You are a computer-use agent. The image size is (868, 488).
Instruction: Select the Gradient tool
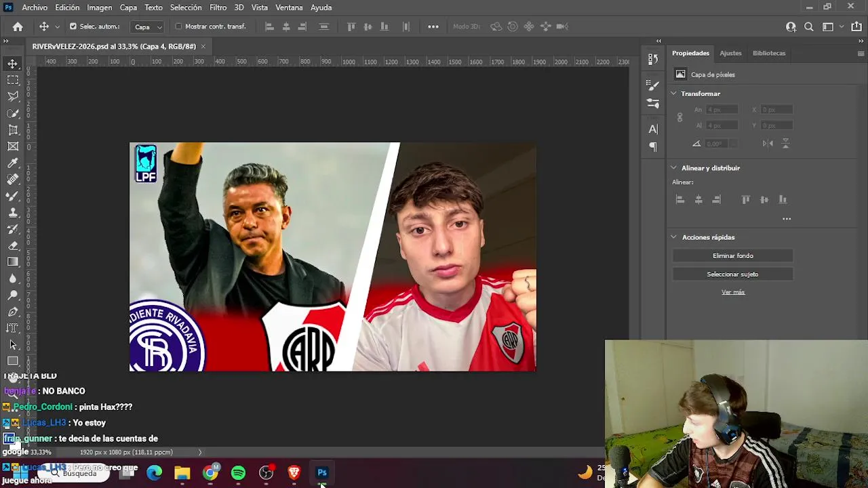coord(13,262)
